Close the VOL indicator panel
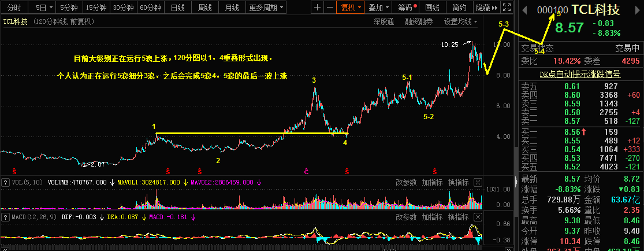The height and width of the screenshot is (251, 644). pos(478,182)
